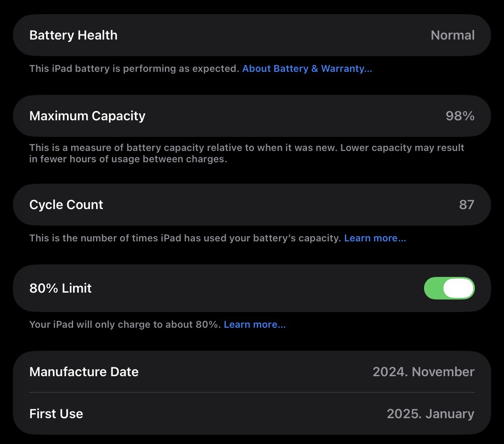The width and height of the screenshot is (504, 444).
Task: Select the Cycle Count label
Action: click(x=66, y=205)
